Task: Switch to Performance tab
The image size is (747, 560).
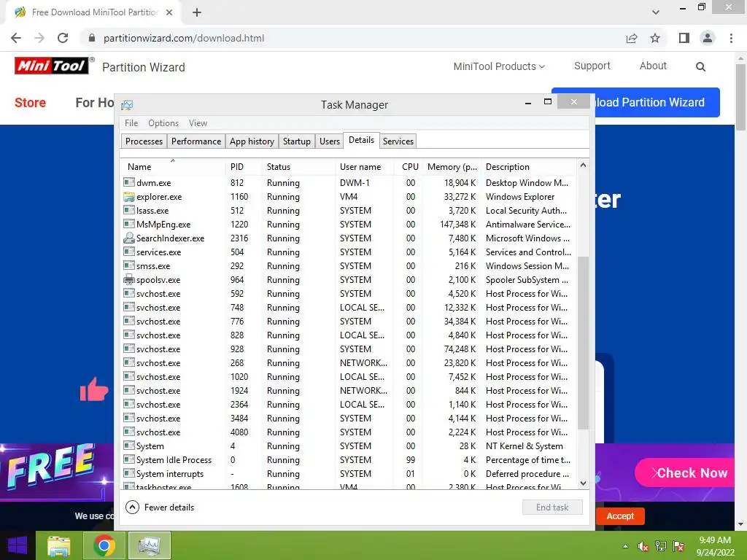Action: pyautogui.click(x=196, y=141)
